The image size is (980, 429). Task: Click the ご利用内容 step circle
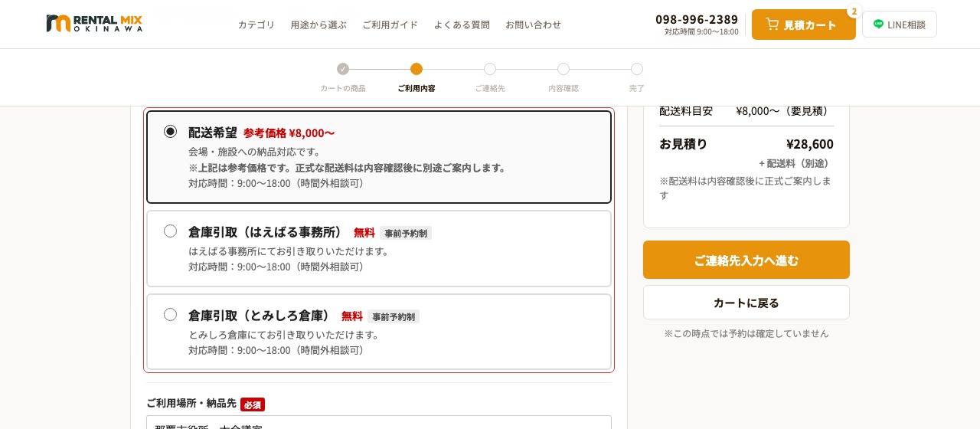click(416, 69)
